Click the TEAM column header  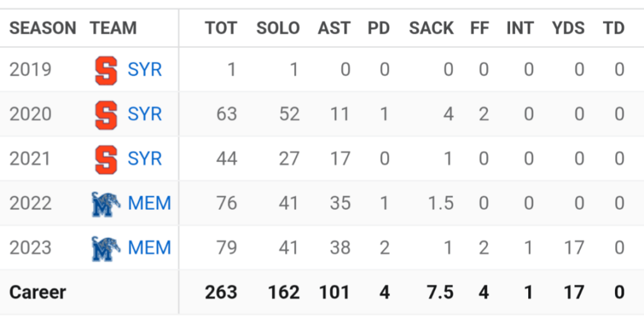(x=113, y=28)
